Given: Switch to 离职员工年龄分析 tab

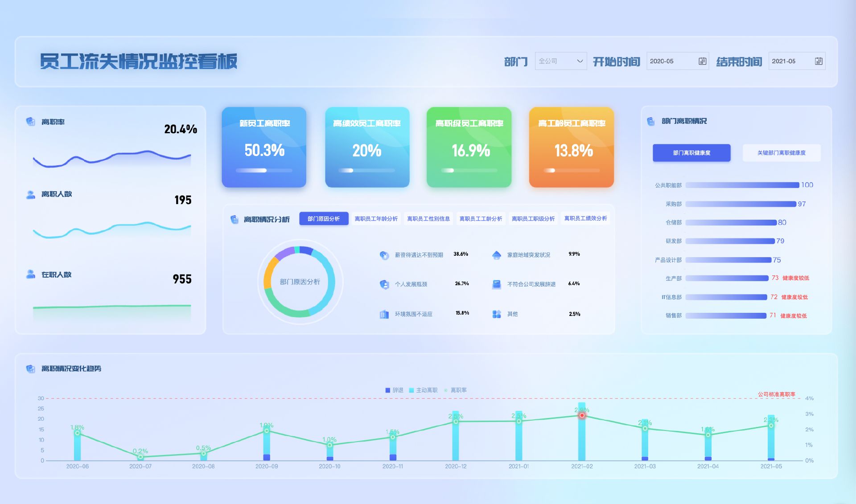Looking at the screenshot, I should point(376,219).
